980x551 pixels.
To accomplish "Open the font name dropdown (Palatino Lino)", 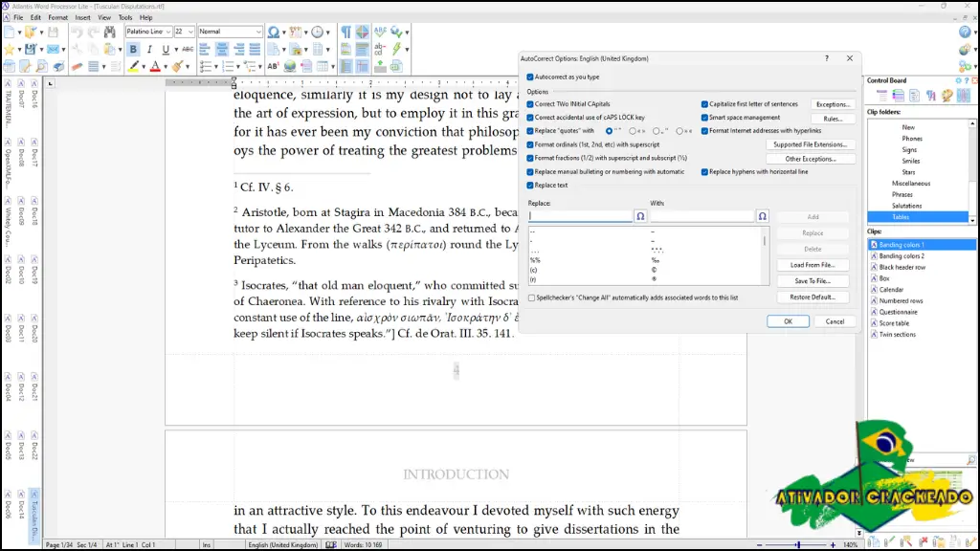I will (168, 32).
